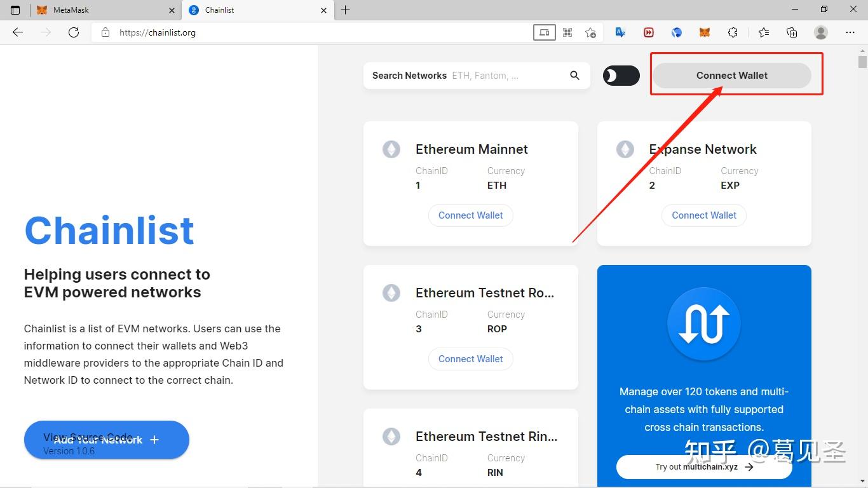
Task: Open the user profile avatar
Action: coord(821,32)
